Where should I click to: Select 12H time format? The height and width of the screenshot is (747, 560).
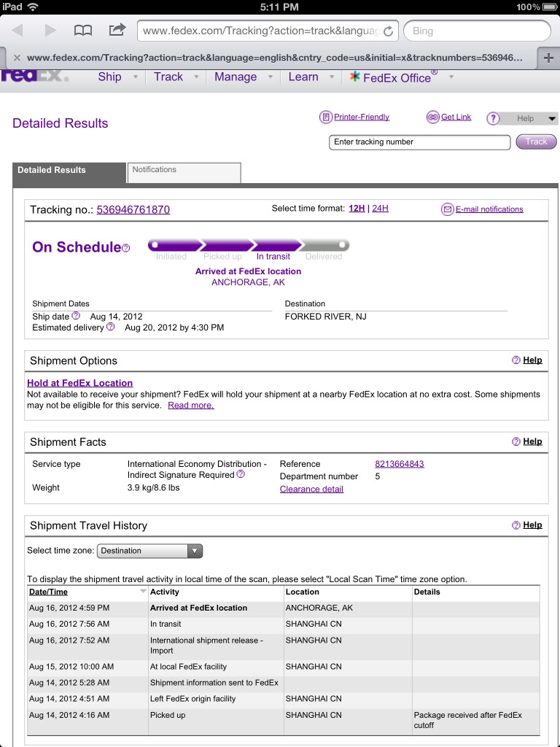[357, 208]
